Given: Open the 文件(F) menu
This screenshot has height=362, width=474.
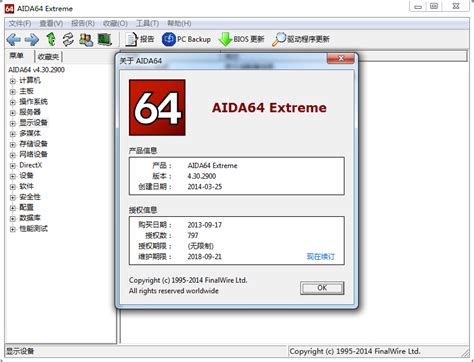Looking at the screenshot, I should 20,23.
